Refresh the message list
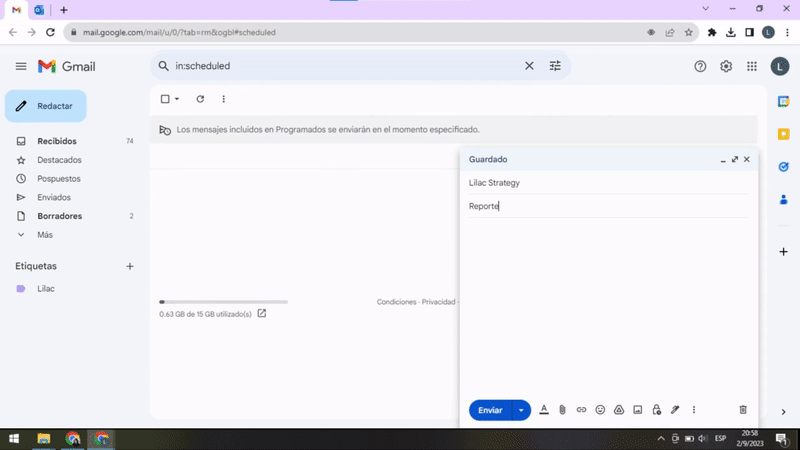This screenshot has height=450, width=800. pos(200,99)
